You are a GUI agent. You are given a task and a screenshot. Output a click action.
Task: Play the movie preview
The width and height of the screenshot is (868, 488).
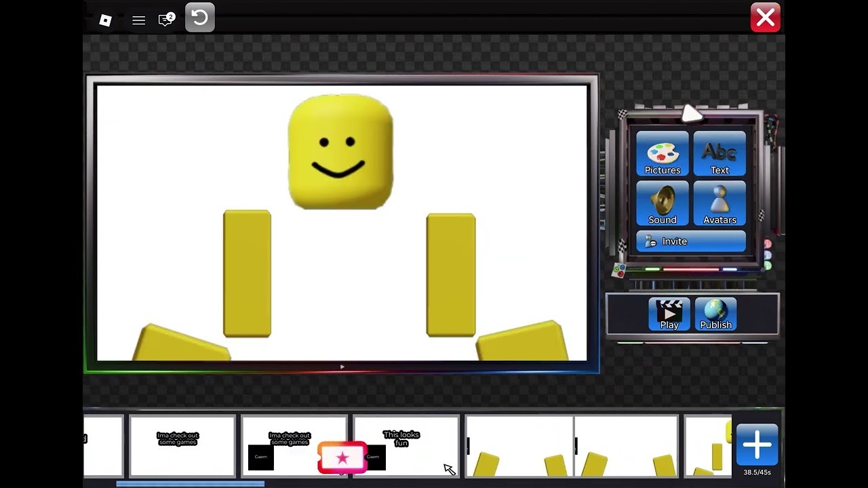tap(669, 314)
